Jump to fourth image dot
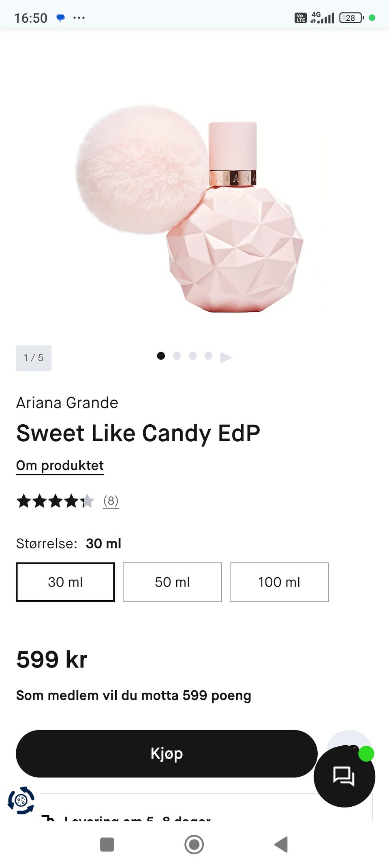This screenshot has height=868, width=389. pyautogui.click(x=208, y=356)
